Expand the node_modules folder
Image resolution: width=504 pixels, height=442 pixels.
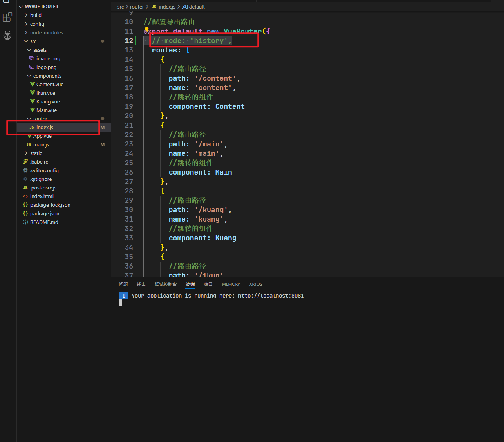[x=26, y=32]
